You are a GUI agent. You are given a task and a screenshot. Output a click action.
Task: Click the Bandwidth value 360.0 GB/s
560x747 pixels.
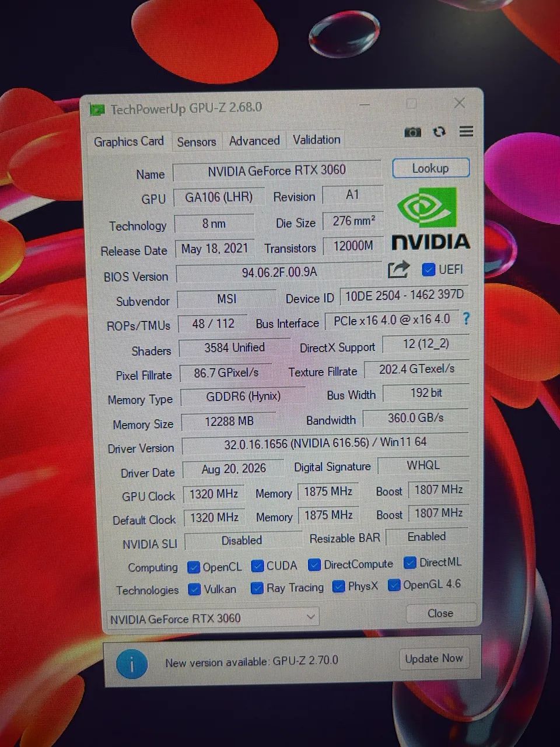pos(415,418)
